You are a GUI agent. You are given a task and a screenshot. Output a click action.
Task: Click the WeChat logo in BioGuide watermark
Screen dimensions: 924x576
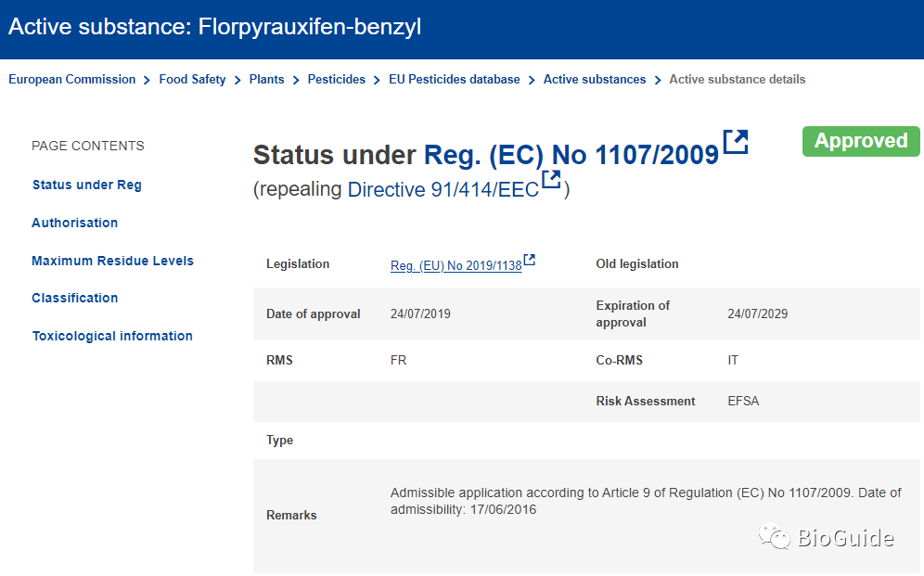click(x=775, y=536)
